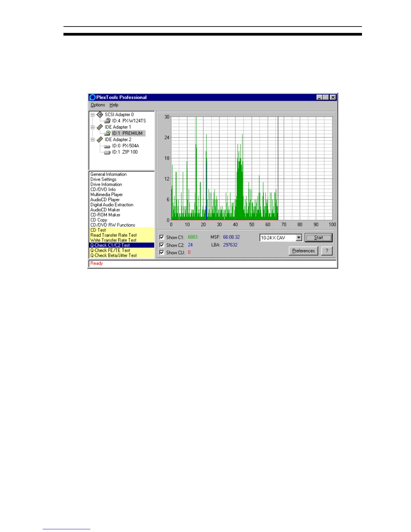Viewport: 411px width, 532px height.
Task: Select Write Transfer Rate Test
Action: click(113, 240)
